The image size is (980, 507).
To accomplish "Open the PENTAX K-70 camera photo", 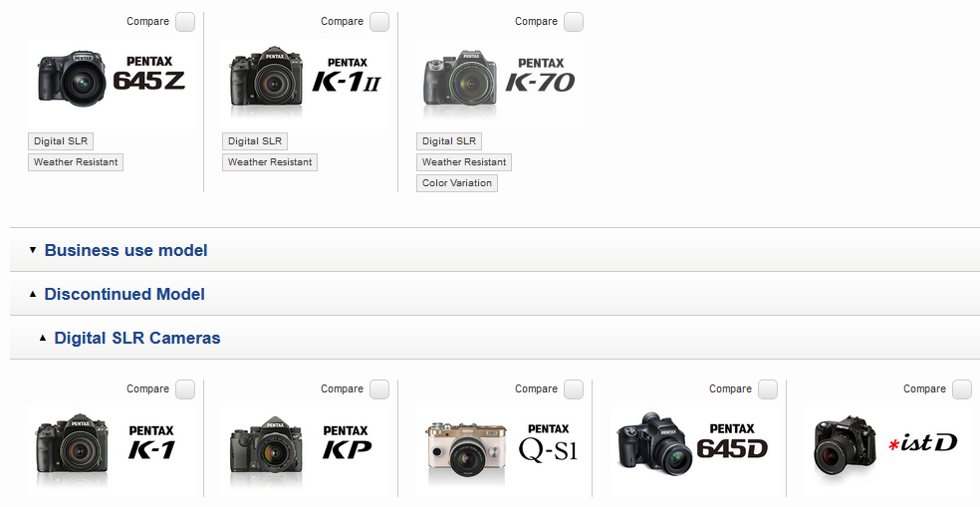I will click(460, 80).
